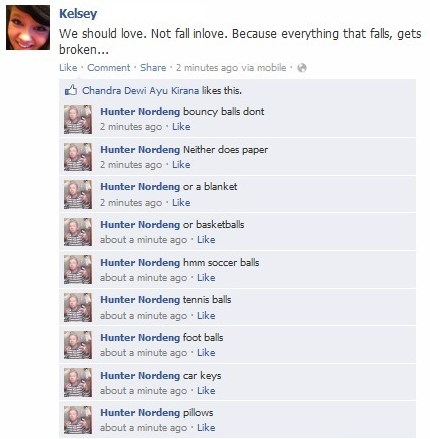Image resolution: width=430 pixels, height=439 pixels.
Task: Open the post's '2 minutes ago' timestamp
Action: tap(207, 68)
